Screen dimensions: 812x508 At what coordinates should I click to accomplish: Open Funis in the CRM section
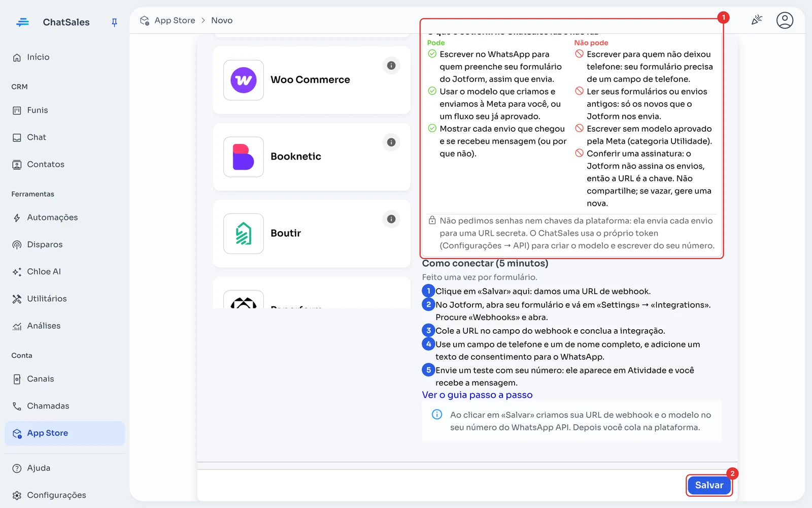pos(65,110)
